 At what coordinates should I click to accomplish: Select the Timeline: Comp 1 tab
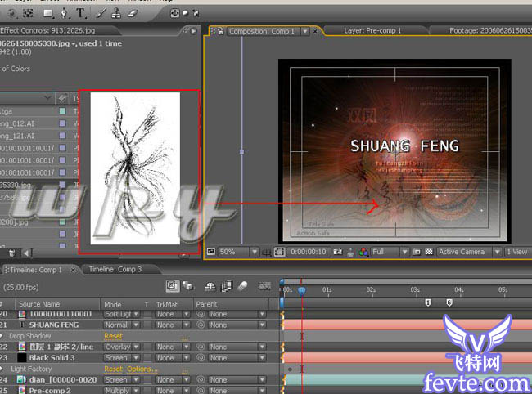tap(36, 270)
